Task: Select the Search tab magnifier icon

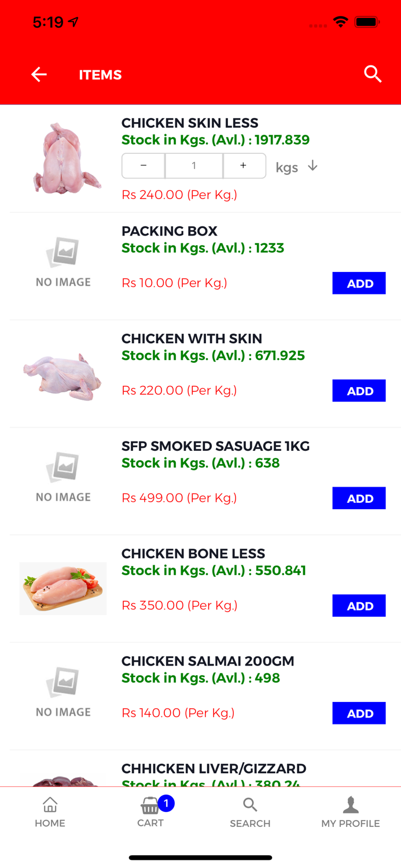Action: point(249,804)
